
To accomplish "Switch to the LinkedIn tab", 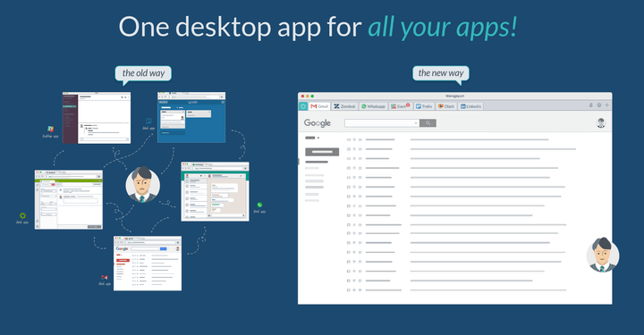I will coord(470,106).
